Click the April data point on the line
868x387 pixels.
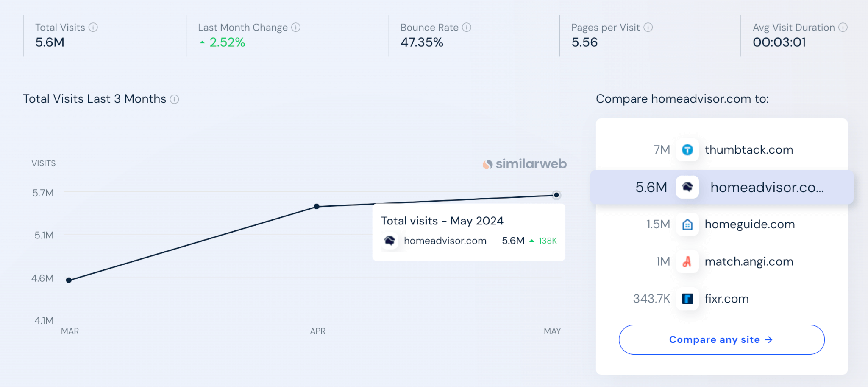point(317,207)
